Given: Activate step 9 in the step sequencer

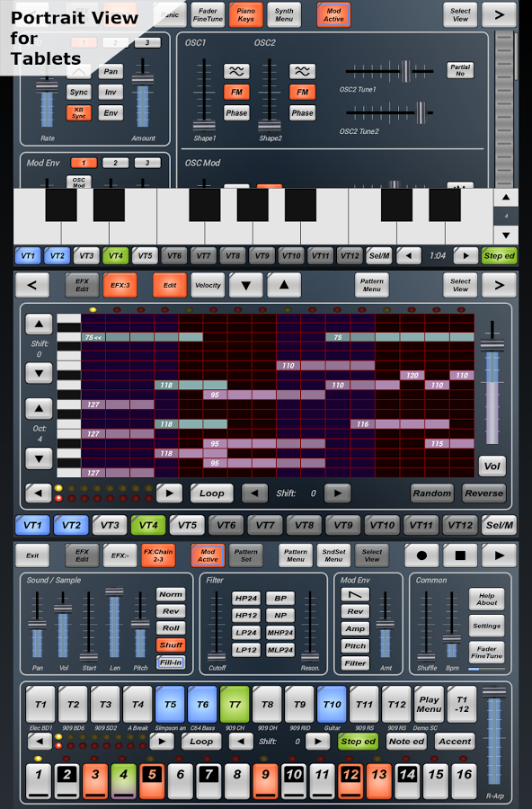Looking at the screenshot, I should [x=265, y=779].
